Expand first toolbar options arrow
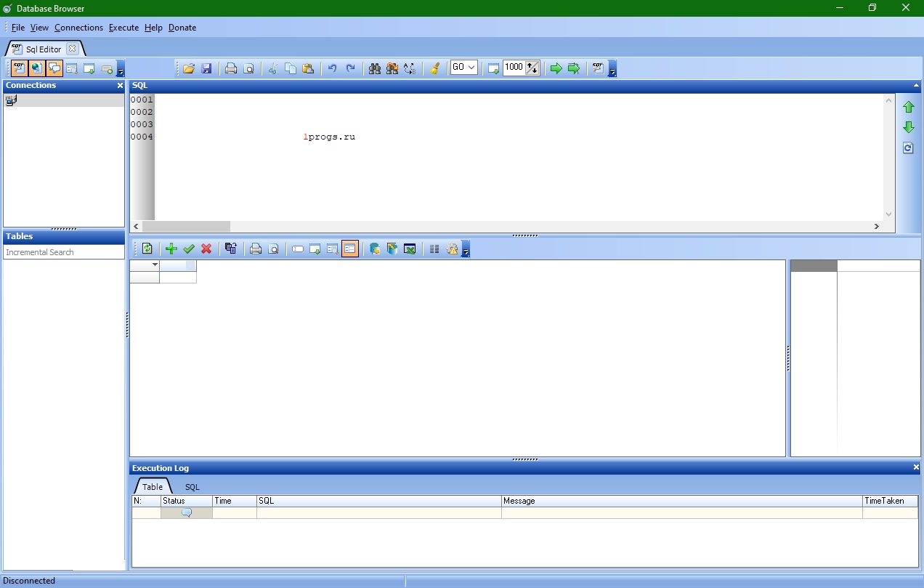 tap(121, 69)
